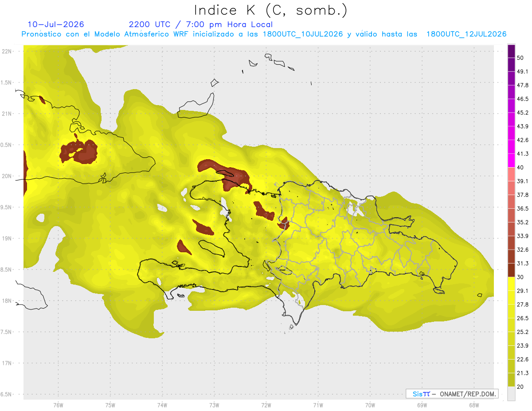The image size is (532, 411).
Task: Pick the dark purple swatch above 50
Action: coord(511,51)
